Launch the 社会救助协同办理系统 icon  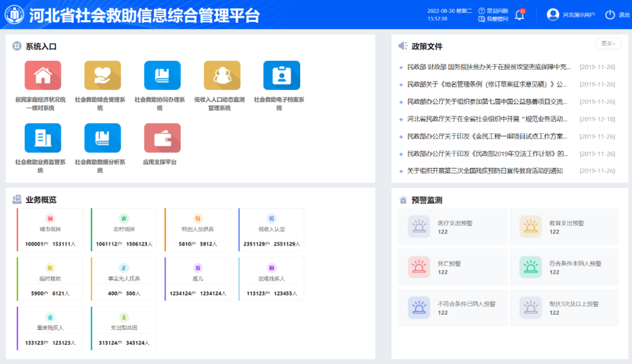[162, 75]
